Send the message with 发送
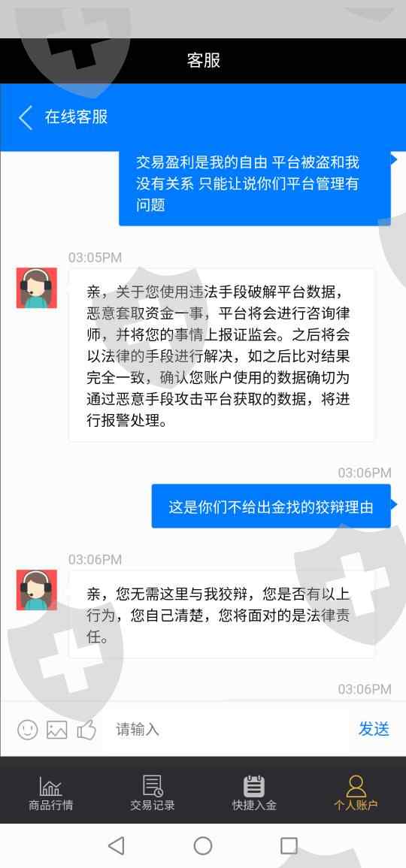This screenshot has width=406, height=868. [374, 729]
